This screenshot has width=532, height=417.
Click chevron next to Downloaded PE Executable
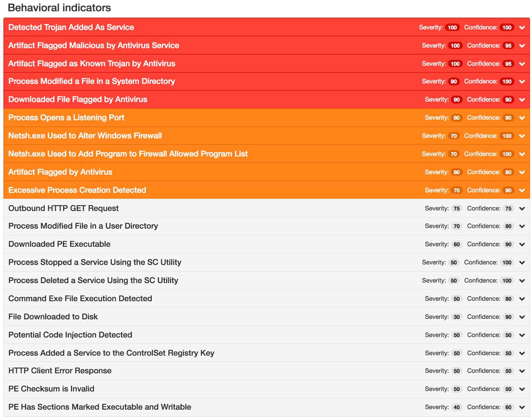[522, 245]
